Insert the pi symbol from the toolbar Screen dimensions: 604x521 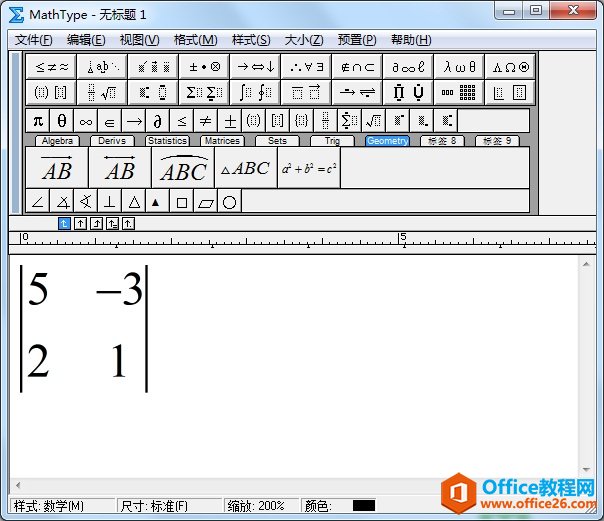coord(37,121)
